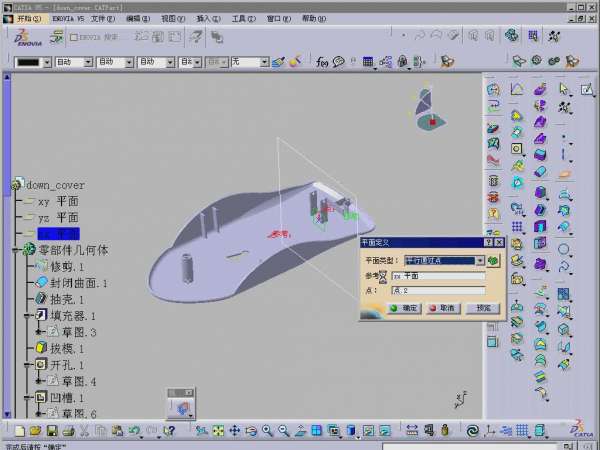
Task: Click the Design Table icon
Action: tap(368, 62)
